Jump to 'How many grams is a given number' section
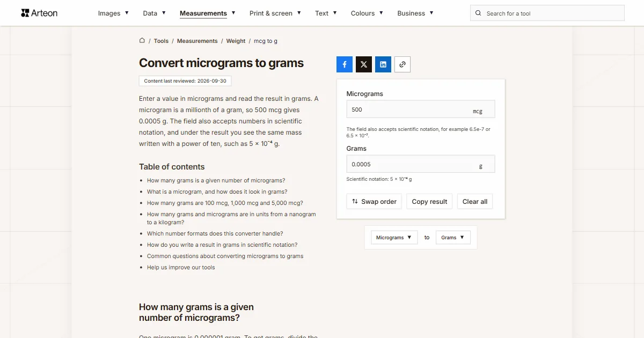Screen dimensions: 644x338 [216, 180]
